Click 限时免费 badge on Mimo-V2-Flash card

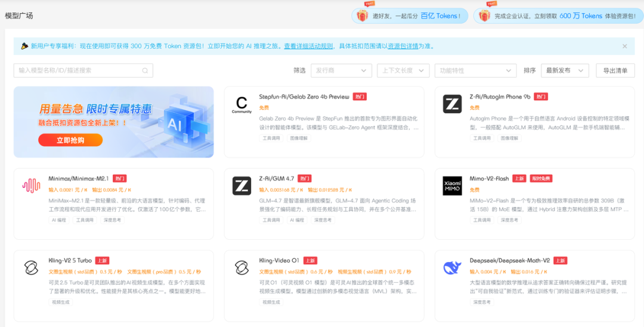pyautogui.click(x=541, y=178)
